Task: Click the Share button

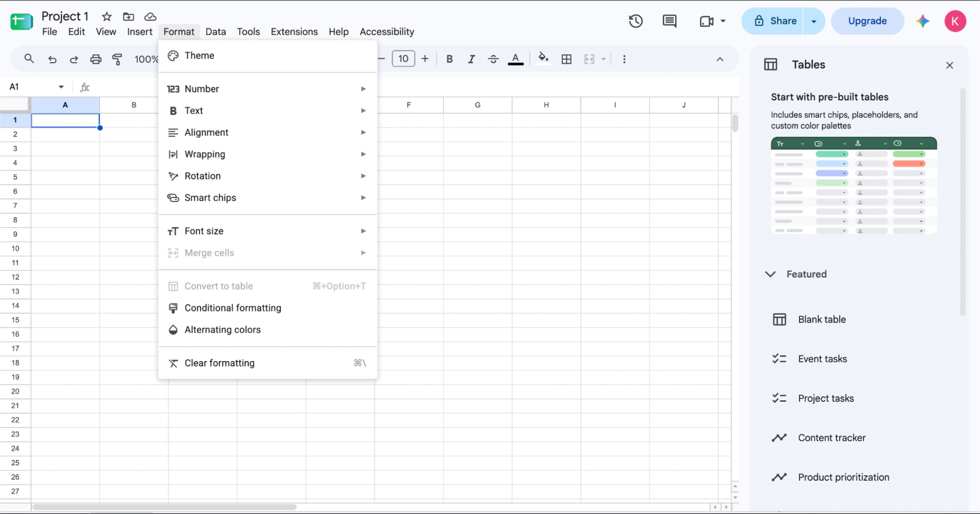Action: pyautogui.click(x=773, y=21)
